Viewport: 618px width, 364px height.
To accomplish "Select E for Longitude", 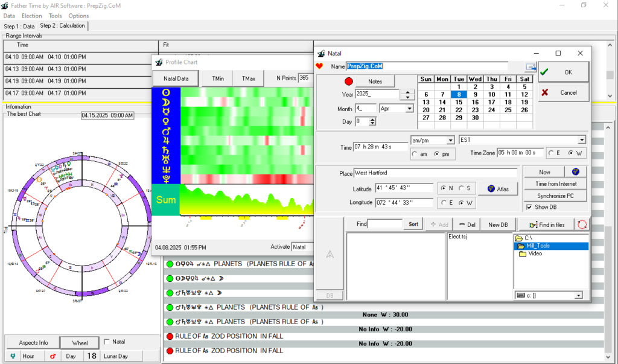I will [x=444, y=203].
